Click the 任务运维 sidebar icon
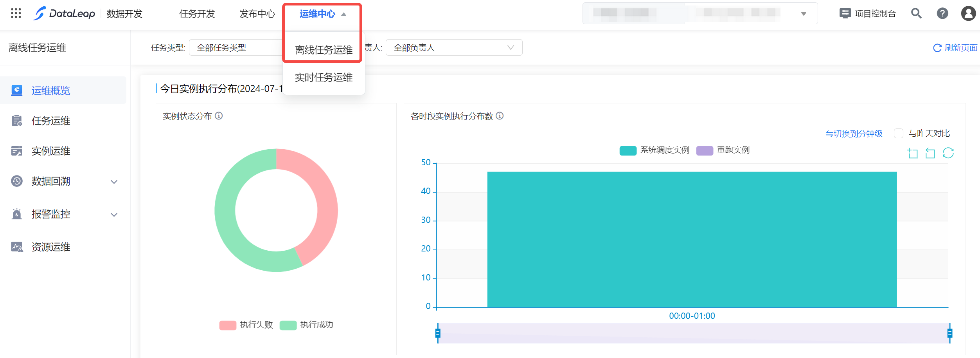This screenshot has height=358, width=980. pyautogui.click(x=17, y=121)
